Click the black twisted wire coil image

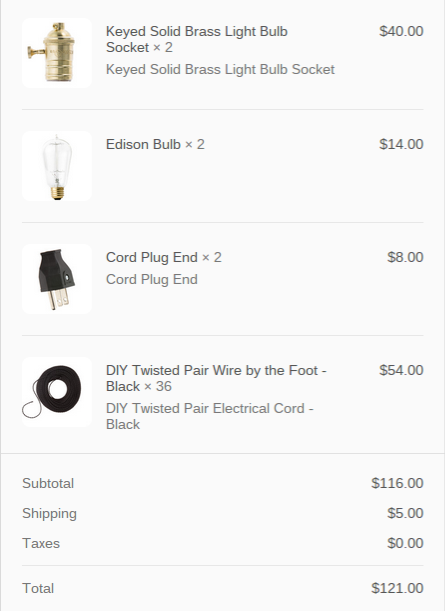[57, 392]
